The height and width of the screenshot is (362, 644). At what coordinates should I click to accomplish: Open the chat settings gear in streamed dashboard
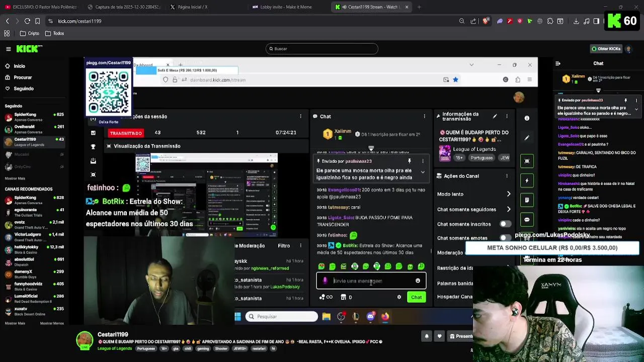[399, 297]
